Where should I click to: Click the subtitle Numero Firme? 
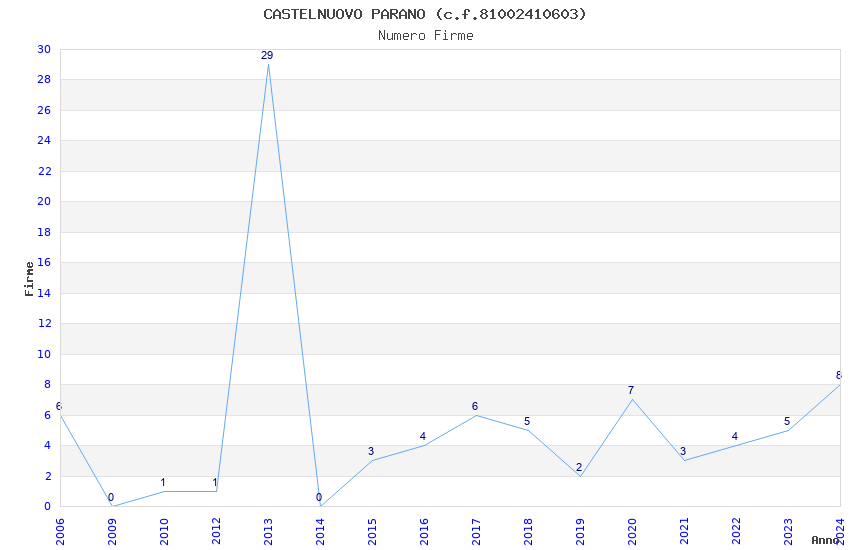pyautogui.click(x=426, y=36)
